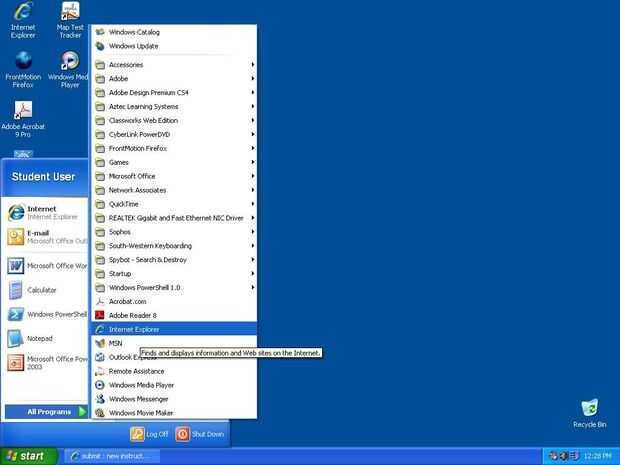This screenshot has width=620, height=465.
Task: Click the Student User name header
Action: point(43,177)
